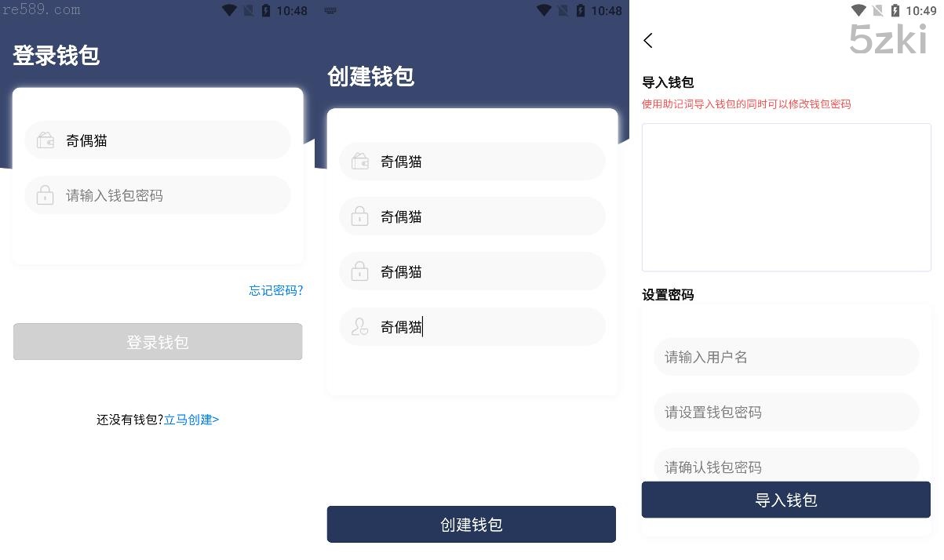Image resolution: width=944 pixels, height=560 pixels.
Task: Tap the back arrow on Import Wallet screen
Action: coord(648,41)
